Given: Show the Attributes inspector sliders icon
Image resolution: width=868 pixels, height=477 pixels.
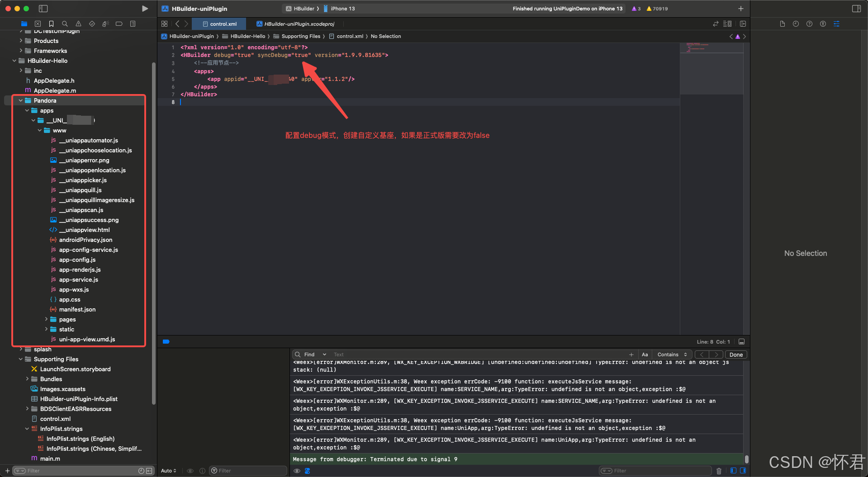Looking at the screenshot, I should 836,24.
